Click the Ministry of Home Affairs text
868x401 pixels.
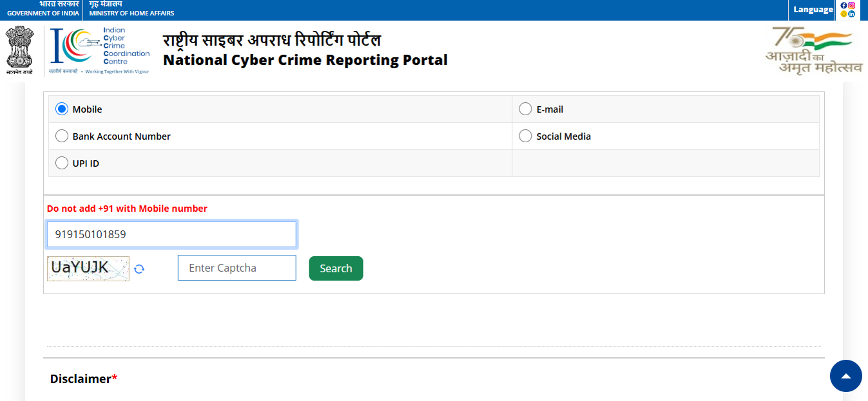pyautogui.click(x=131, y=13)
